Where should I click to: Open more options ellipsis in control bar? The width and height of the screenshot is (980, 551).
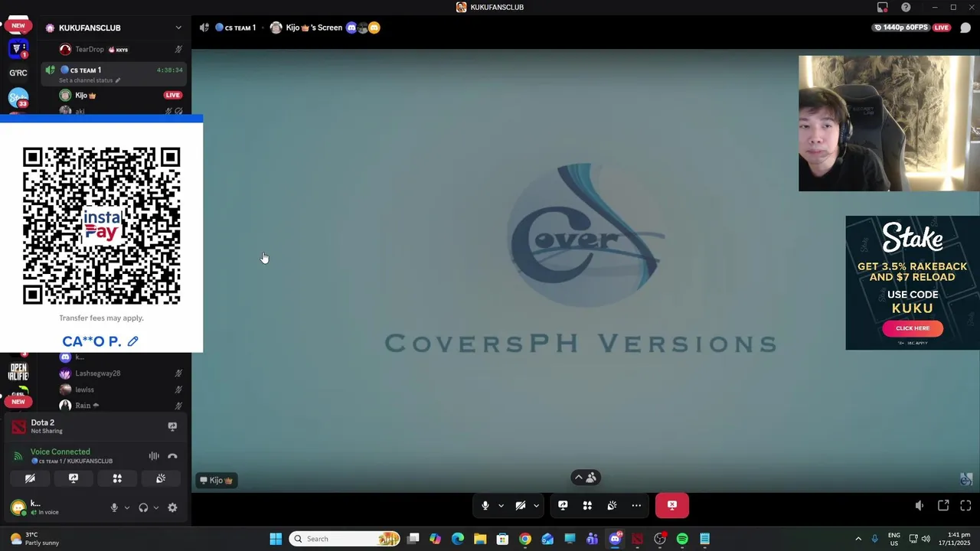tap(636, 505)
